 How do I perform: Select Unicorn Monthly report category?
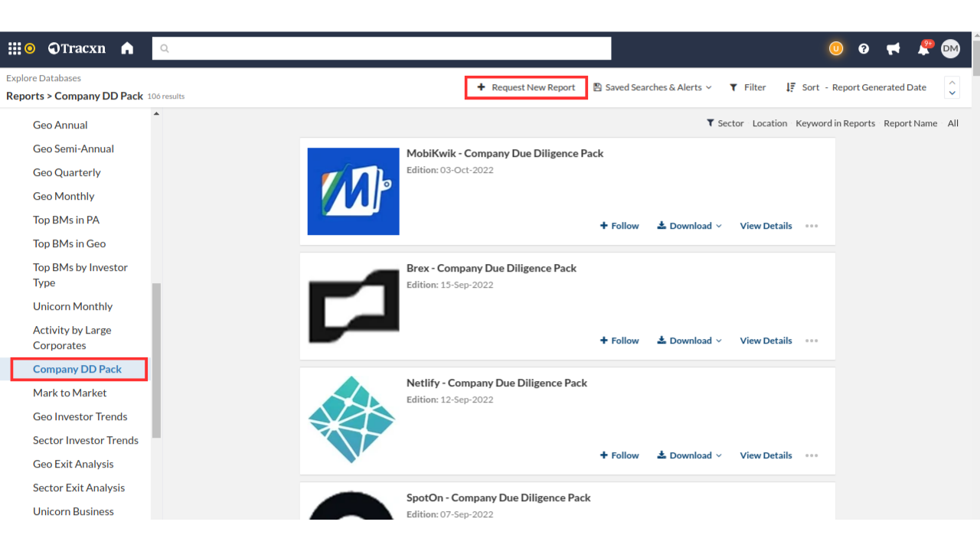click(x=73, y=306)
